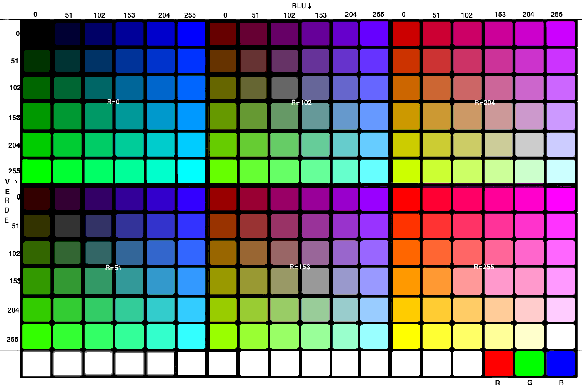Pick the swatch R=0 G=204 B=255
582x388 pixels.
click(x=191, y=145)
